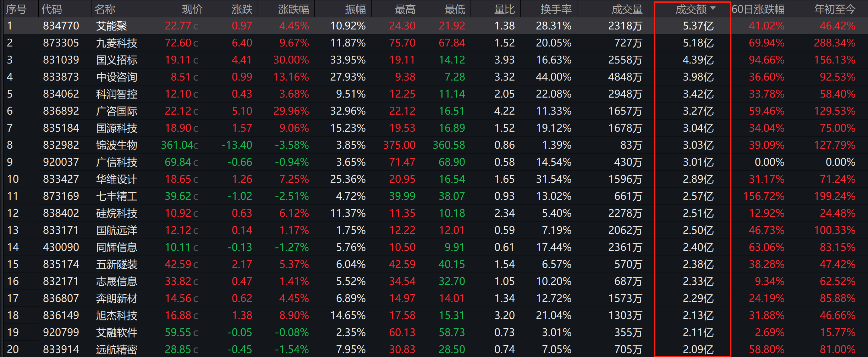
Task: Sort by 现价 column header
Action: click(192, 9)
